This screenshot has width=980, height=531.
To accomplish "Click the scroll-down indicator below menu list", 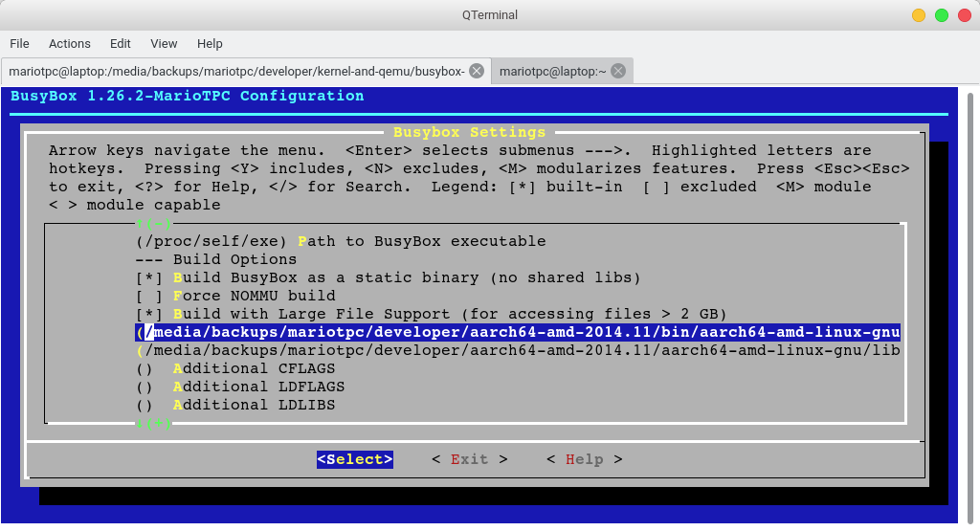I will (x=153, y=423).
